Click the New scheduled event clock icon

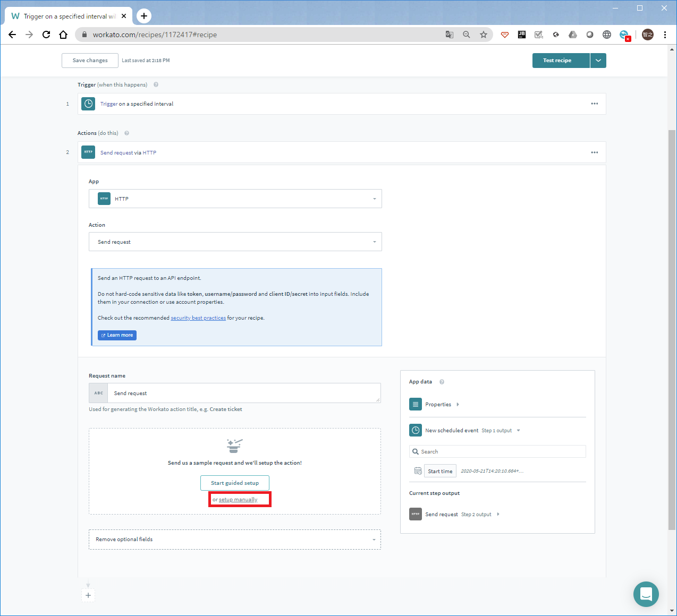click(416, 431)
